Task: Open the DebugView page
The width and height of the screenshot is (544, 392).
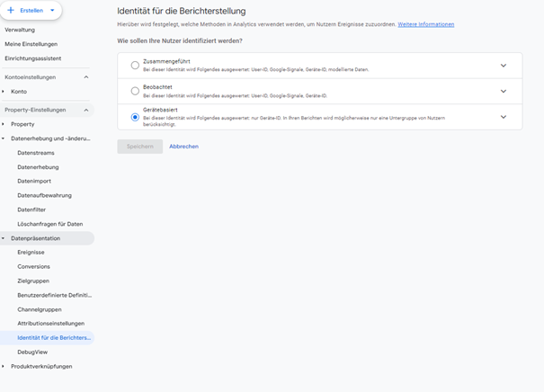Action: pos(32,352)
